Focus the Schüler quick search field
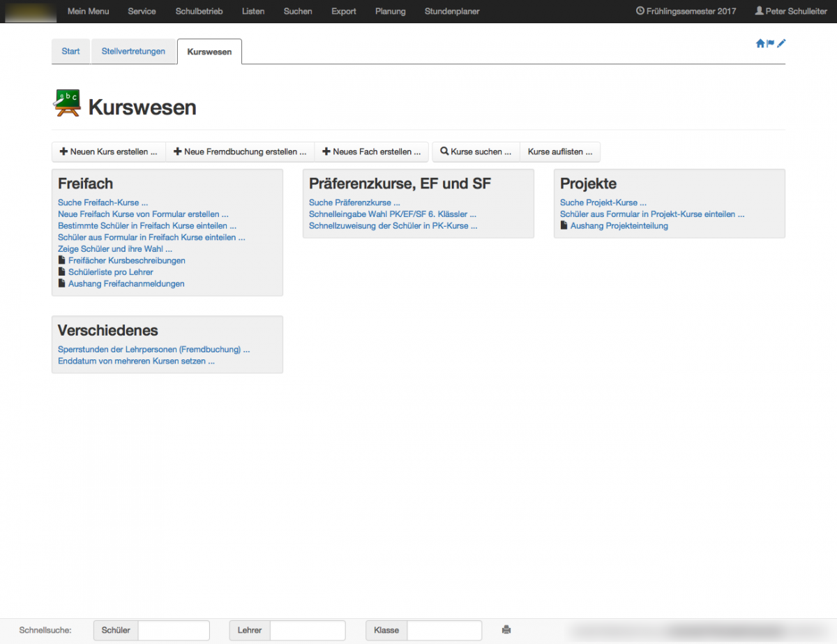This screenshot has height=644, width=837. click(174, 630)
